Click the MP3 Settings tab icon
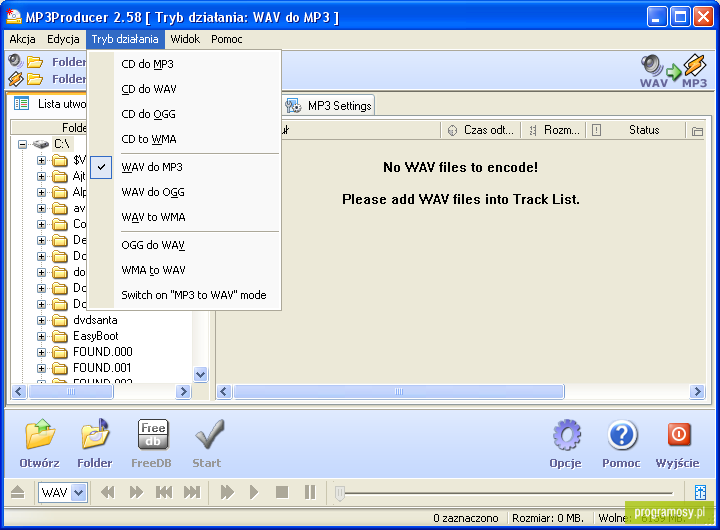The width and height of the screenshot is (720, 530). coord(293,106)
